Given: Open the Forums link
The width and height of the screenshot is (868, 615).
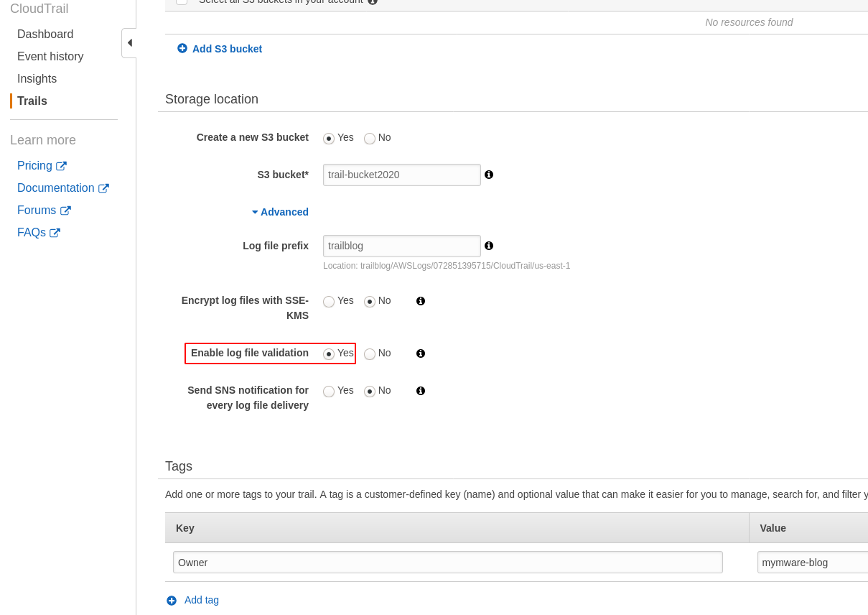Looking at the screenshot, I should [x=37, y=211].
